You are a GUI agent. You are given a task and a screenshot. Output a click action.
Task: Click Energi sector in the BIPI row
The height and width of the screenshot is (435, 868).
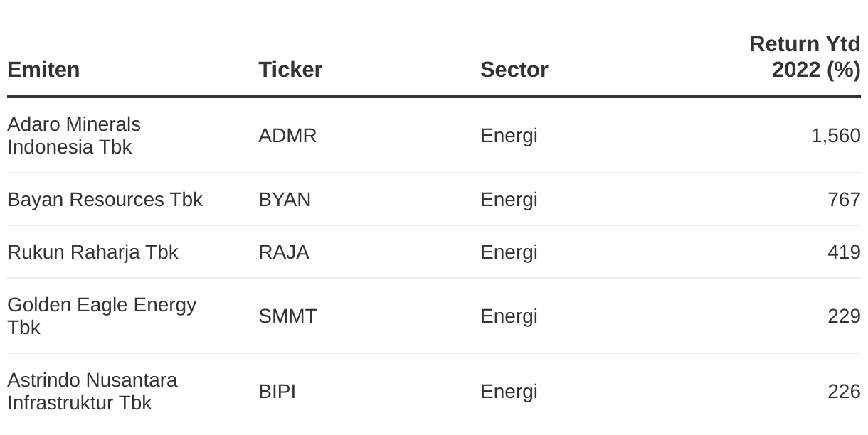[509, 392]
